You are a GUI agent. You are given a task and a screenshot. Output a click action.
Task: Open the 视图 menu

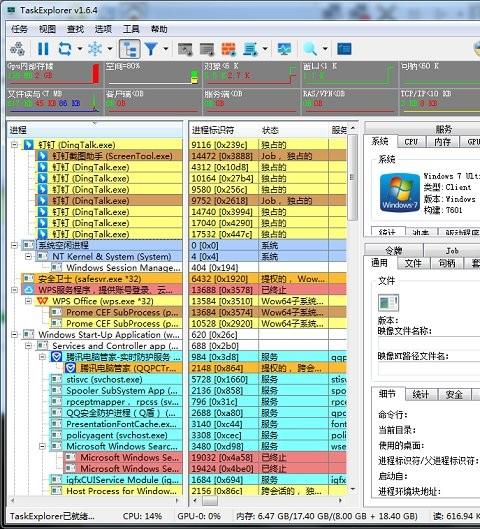(x=47, y=29)
